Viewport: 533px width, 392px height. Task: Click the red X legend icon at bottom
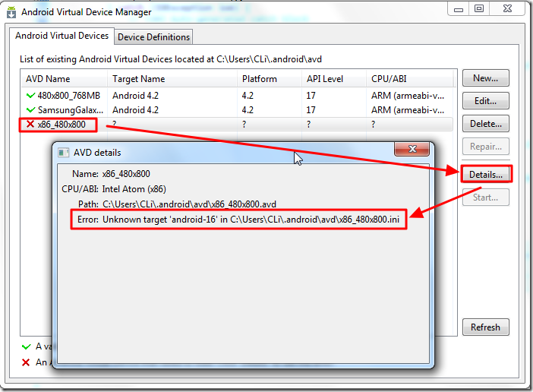(x=26, y=362)
